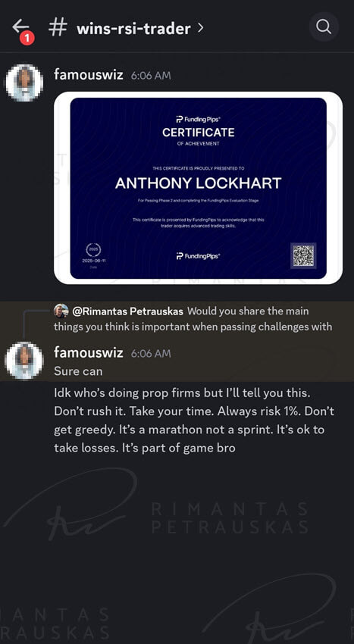Jump to the quoted reply preview text
Viewport: 354px width, 644px height.
[193, 319]
